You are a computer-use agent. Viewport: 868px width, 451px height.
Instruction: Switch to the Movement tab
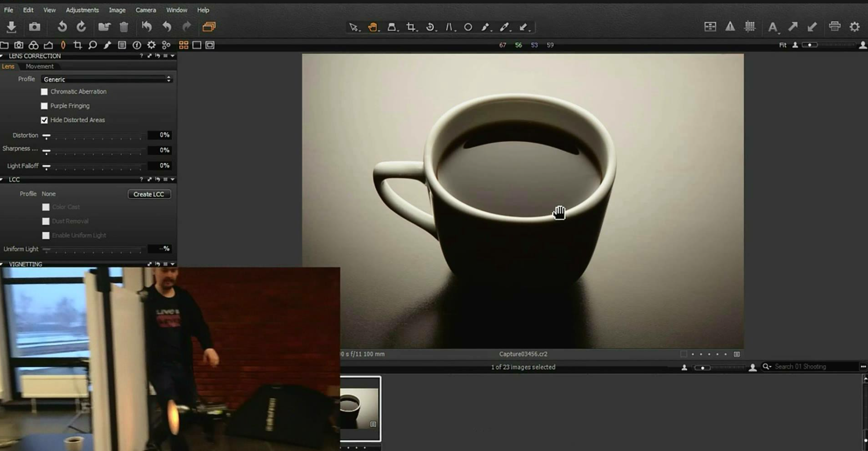tap(39, 66)
